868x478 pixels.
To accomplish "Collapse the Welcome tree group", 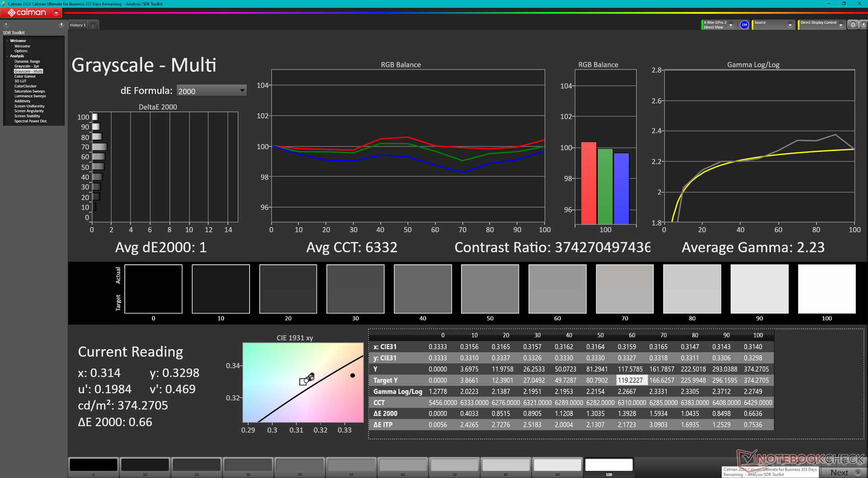I will pos(7,41).
